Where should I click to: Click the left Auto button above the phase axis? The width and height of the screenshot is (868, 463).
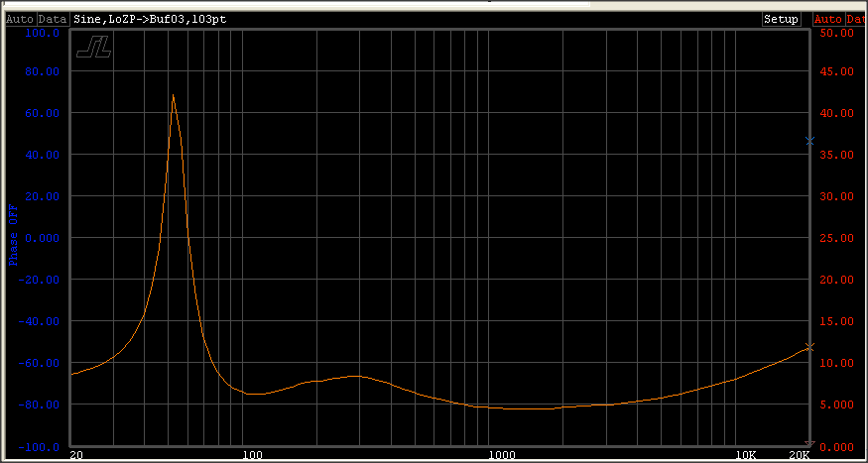[x=20, y=19]
